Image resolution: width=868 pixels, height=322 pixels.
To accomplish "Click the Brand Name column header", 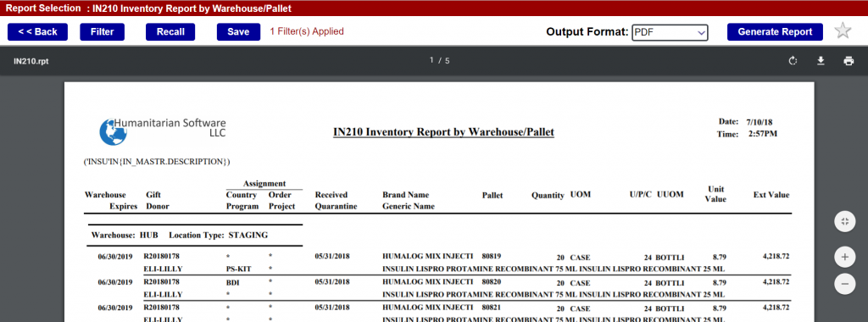I will [406, 195].
